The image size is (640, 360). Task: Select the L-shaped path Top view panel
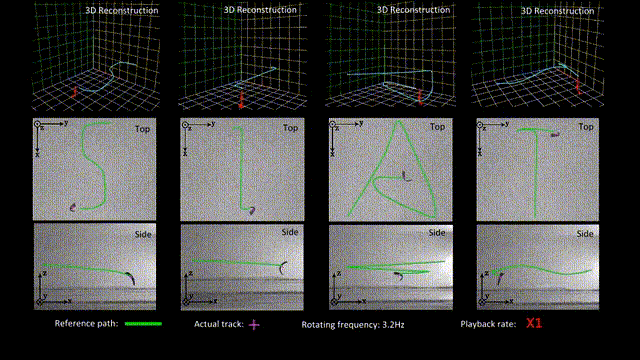coord(242,169)
